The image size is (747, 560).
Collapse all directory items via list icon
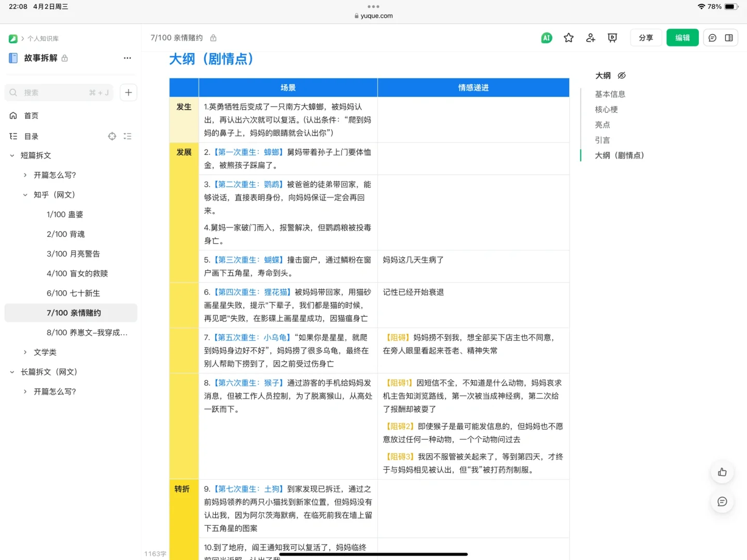coord(128,136)
